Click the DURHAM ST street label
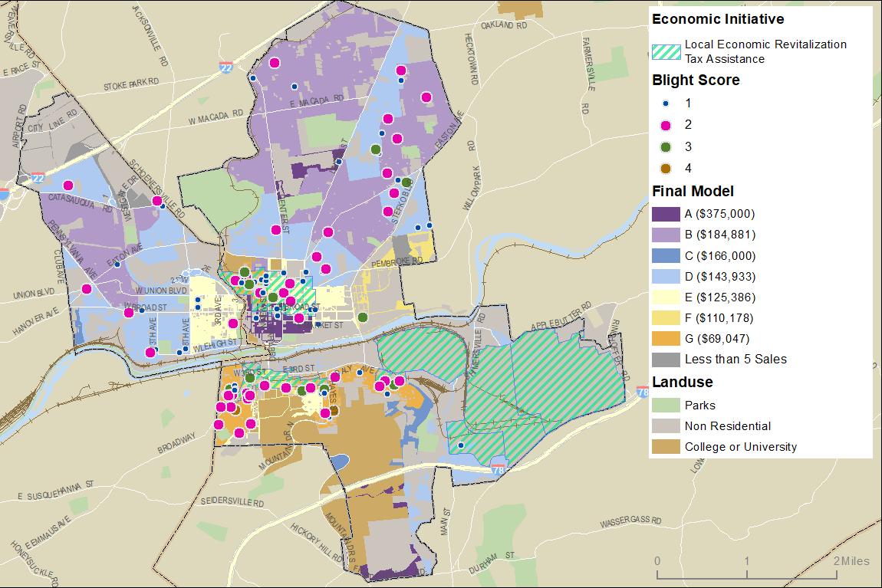This screenshot has width=882, height=588. (492, 563)
